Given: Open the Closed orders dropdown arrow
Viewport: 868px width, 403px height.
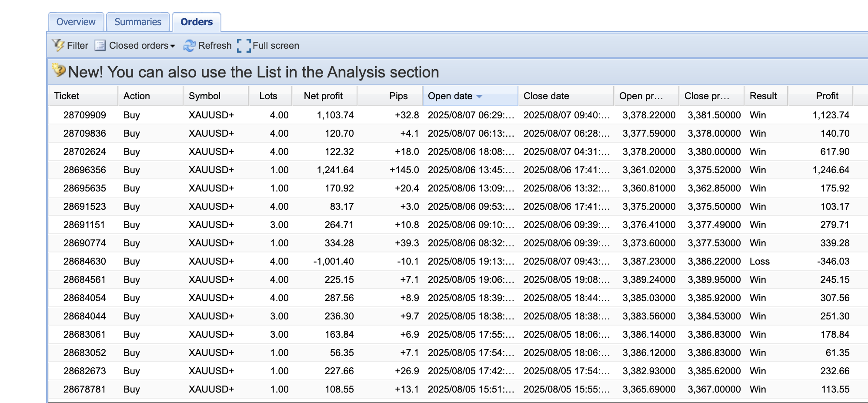Looking at the screenshot, I should [173, 46].
